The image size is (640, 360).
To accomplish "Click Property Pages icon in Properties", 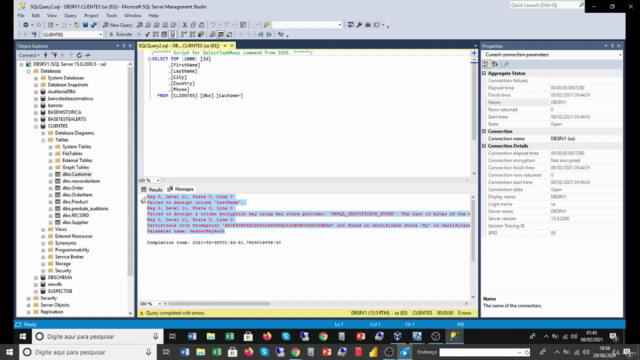I will tap(506, 64).
